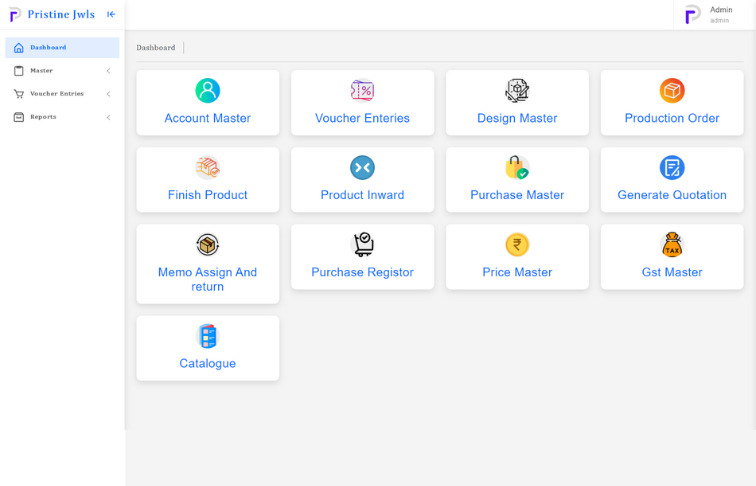Open the Generate Quotation link

coord(672,195)
